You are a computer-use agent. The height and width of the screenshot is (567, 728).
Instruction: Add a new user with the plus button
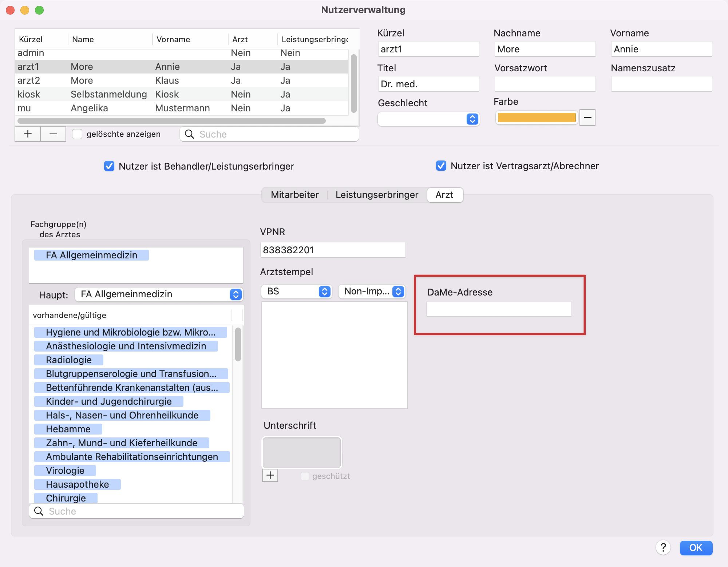28,134
